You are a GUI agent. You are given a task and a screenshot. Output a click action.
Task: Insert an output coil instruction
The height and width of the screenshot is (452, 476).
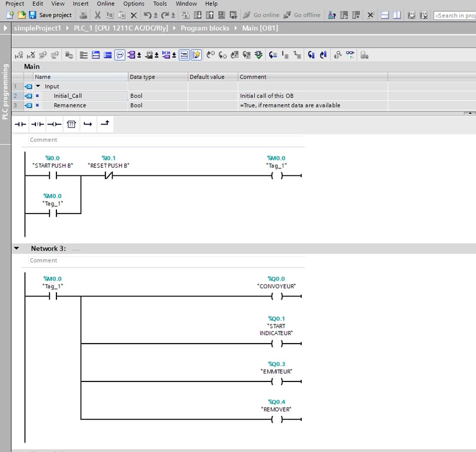(54, 124)
